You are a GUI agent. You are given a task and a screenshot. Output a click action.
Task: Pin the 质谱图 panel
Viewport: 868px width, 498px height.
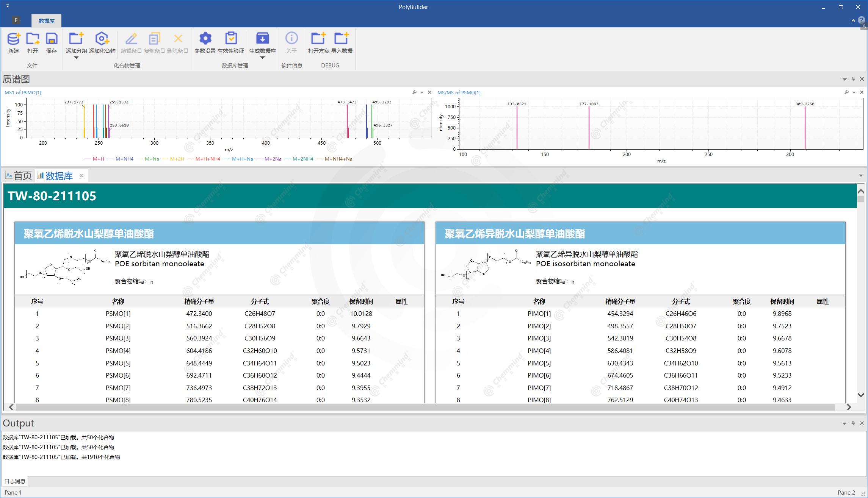pos(853,79)
